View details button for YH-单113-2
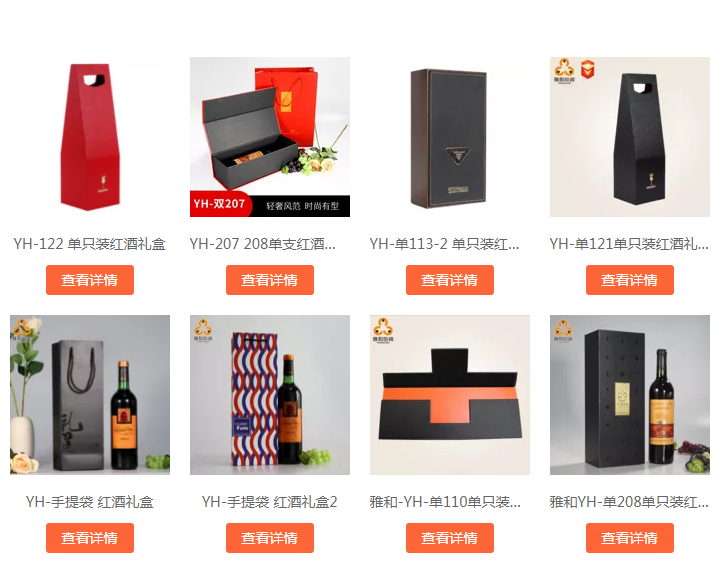This screenshot has width=724, height=570. click(450, 280)
